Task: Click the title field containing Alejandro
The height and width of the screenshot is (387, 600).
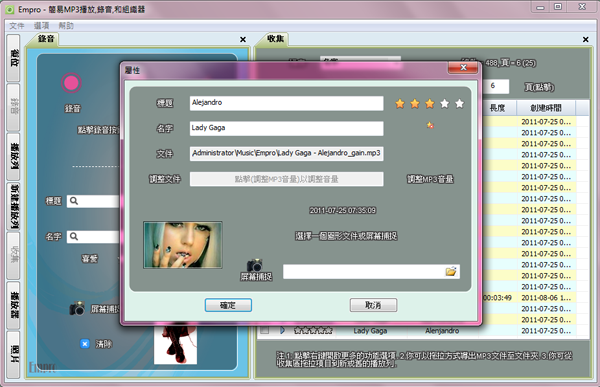Action: pyautogui.click(x=287, y=103)
